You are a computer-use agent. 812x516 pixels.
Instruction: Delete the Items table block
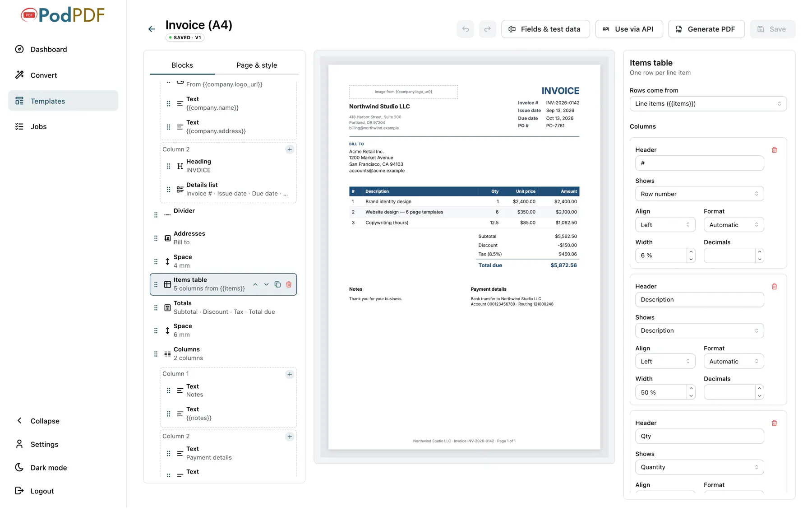(x=289, y=285)
